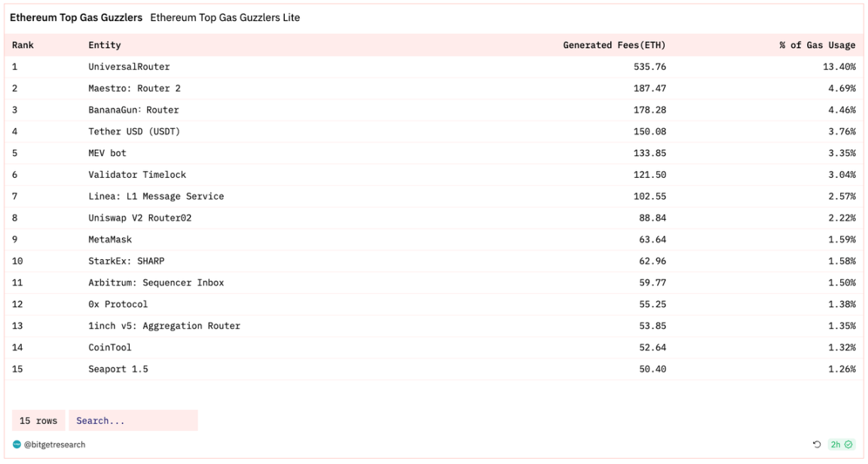868x464 pixels.
Task: Select 1inch v5: Aggregation Router cell
Action: tap(164, 325)
